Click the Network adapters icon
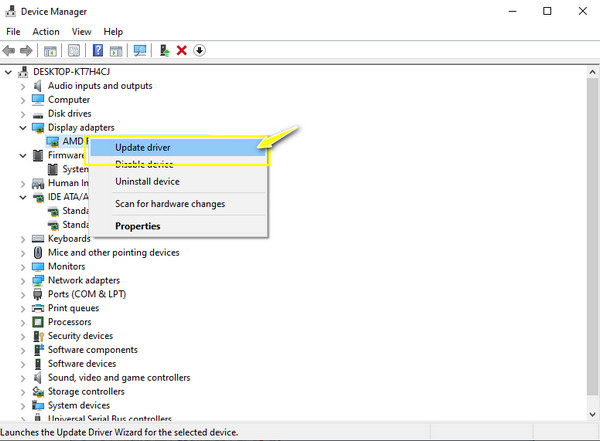 coord(38,280)
